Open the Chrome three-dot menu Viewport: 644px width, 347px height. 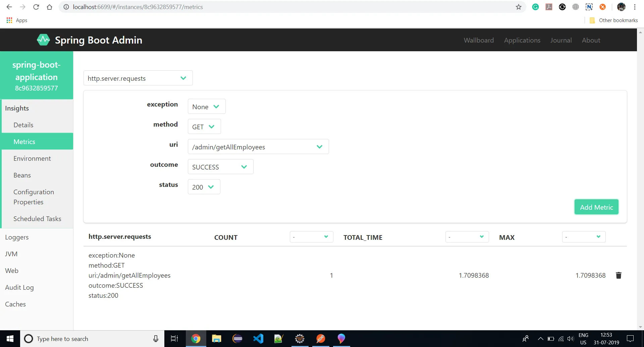pos(635,7)
